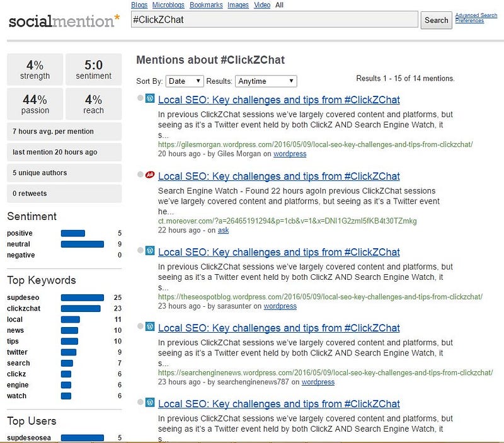Click the watch keyword
The height and width of the screenshot is (443, 504).
17,396
